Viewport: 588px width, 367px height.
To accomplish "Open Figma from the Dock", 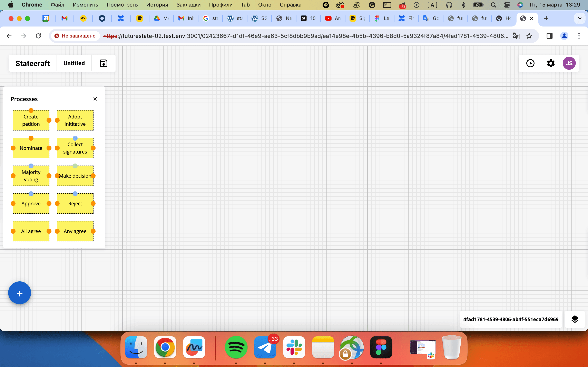I will tap(381, 347).
